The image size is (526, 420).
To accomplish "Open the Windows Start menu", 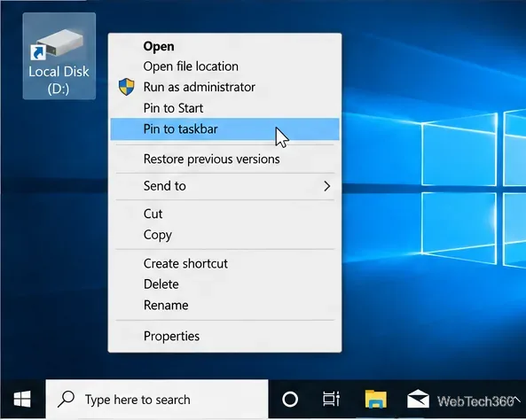I will (x=22, y=400).
